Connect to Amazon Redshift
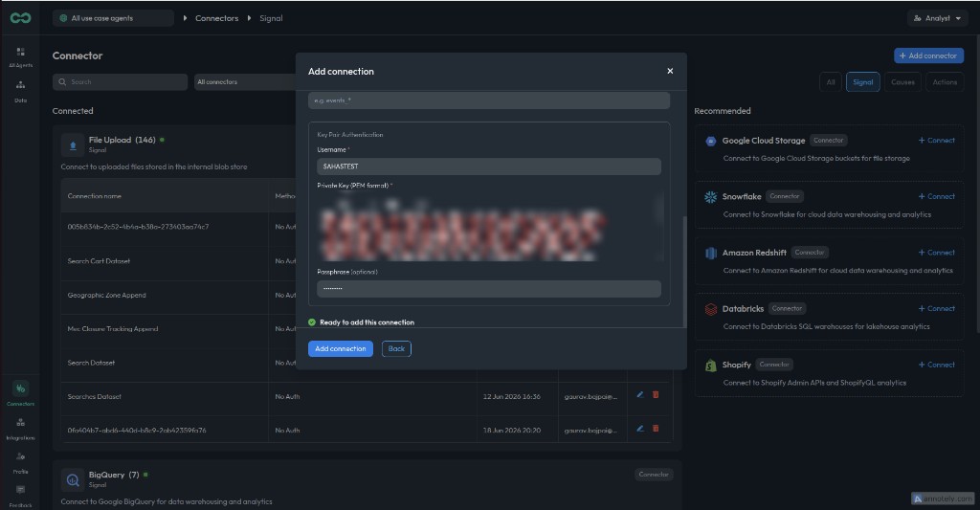The image size is (980, 510). (x=936, y=253)
